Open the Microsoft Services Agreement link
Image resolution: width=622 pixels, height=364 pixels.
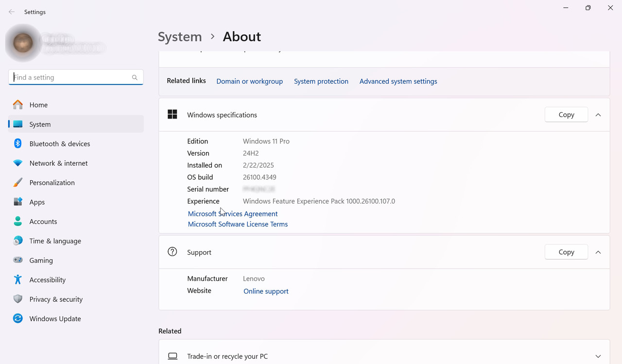(233, 214)
